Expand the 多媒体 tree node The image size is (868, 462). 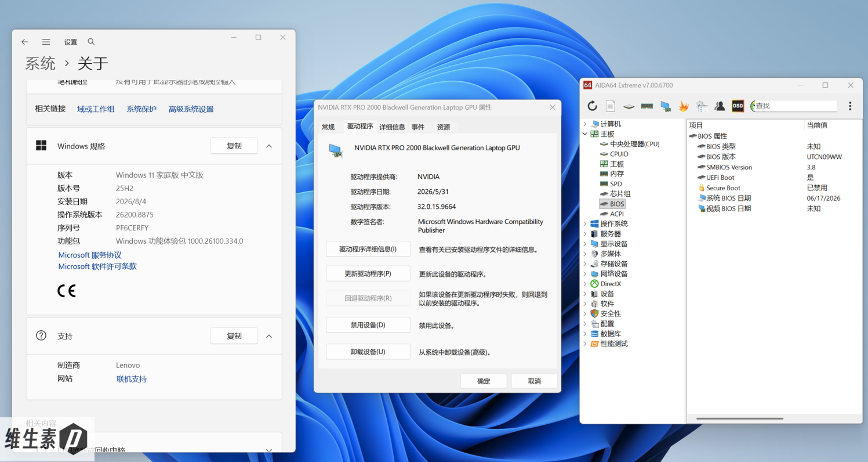(584, 254)
